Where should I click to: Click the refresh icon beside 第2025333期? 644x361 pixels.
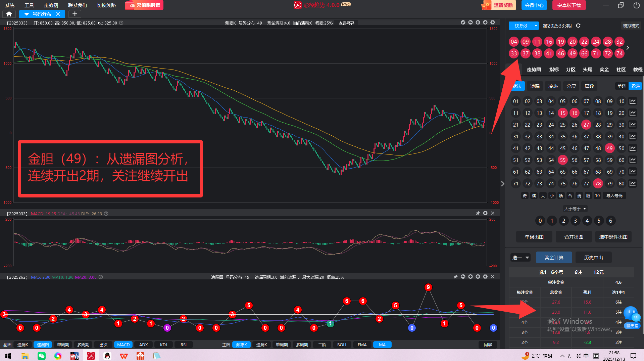[578, 26]
